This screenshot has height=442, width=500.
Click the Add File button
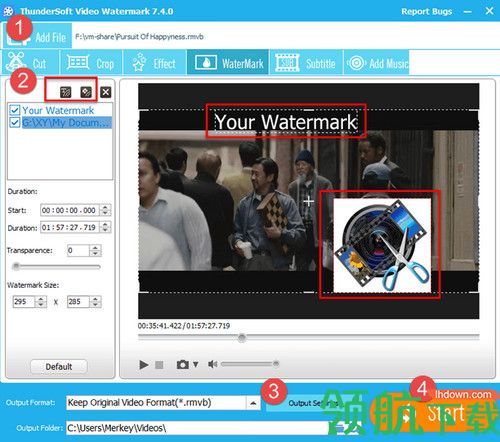tap(37, 36)
